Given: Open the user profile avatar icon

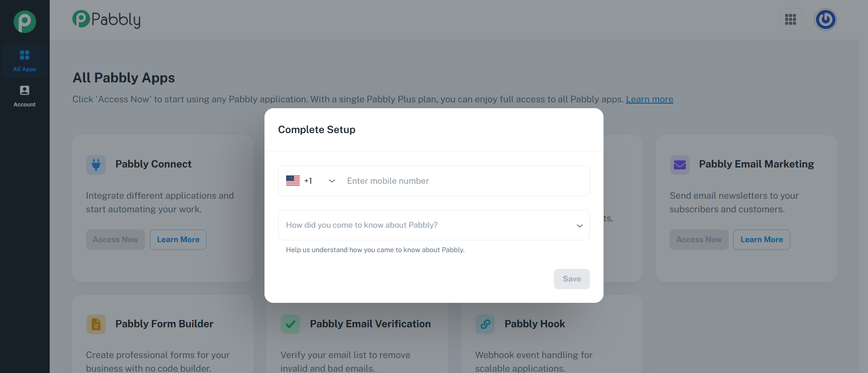Looking at the screenshot, I should 825,19.
